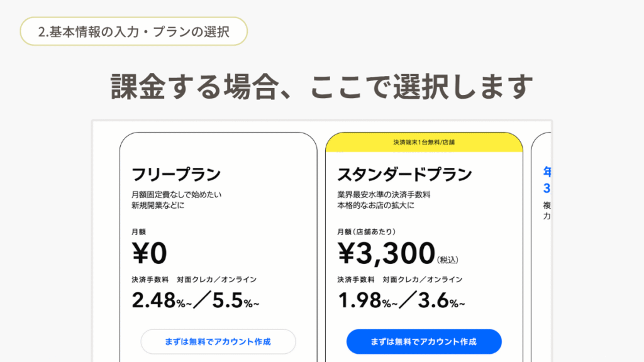The height and width of the screenshot is (362, 644).
Task: Click the 月額（店舗あたり） label
Action: coord(366,231)
